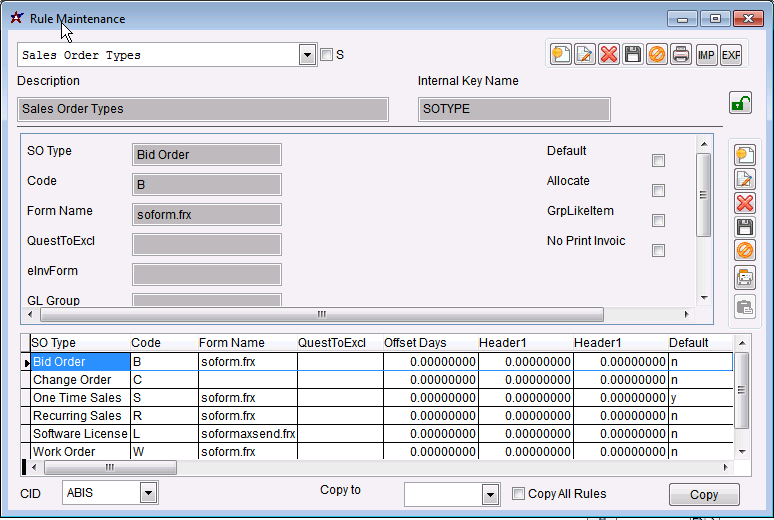774x520 pixels.
Task: Click the printer icon in top toolbar
Action: (681, 54)
